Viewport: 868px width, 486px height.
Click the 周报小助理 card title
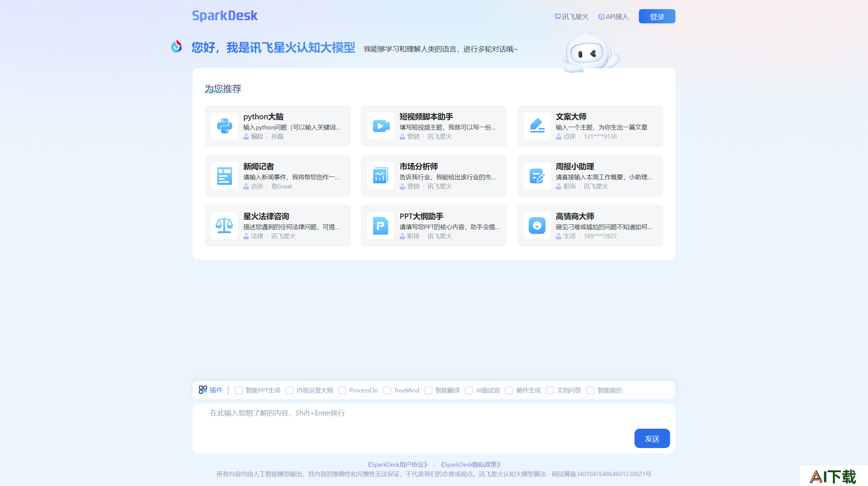pos(575,166)
